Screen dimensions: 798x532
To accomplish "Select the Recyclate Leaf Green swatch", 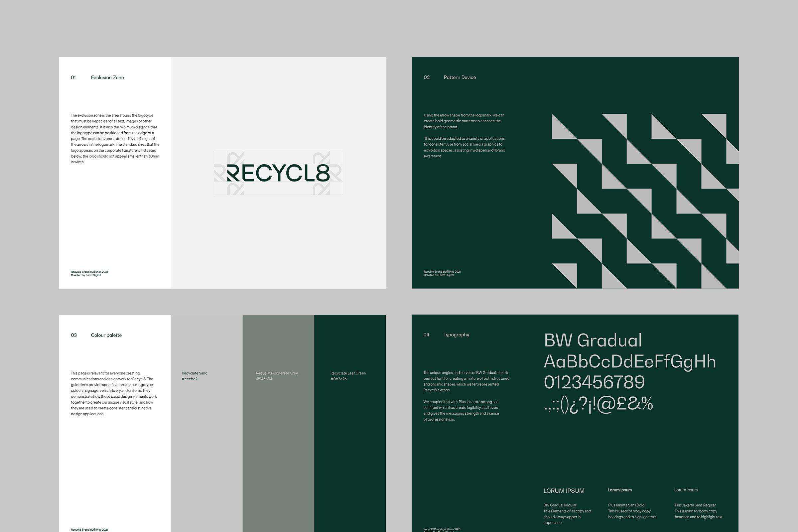I will coord(350,441).
